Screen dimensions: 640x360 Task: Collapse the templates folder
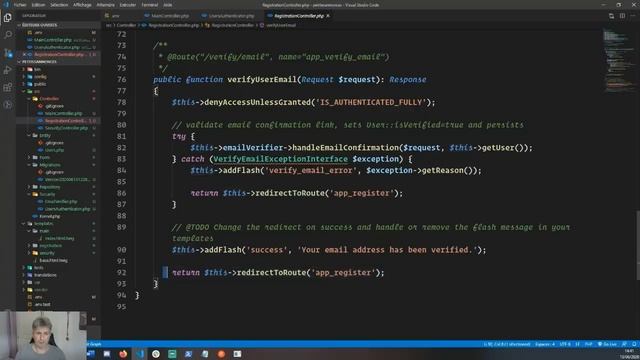pos(43,224)
